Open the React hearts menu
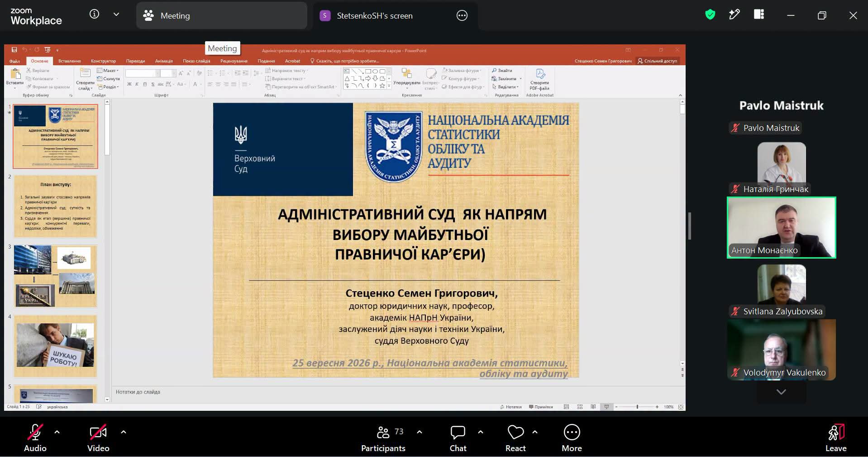This screenshot has width=868, height=457. [x=515, y=438]
